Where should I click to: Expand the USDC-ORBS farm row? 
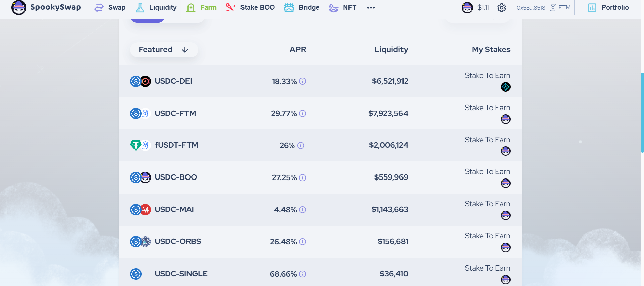tap(320, 242)
